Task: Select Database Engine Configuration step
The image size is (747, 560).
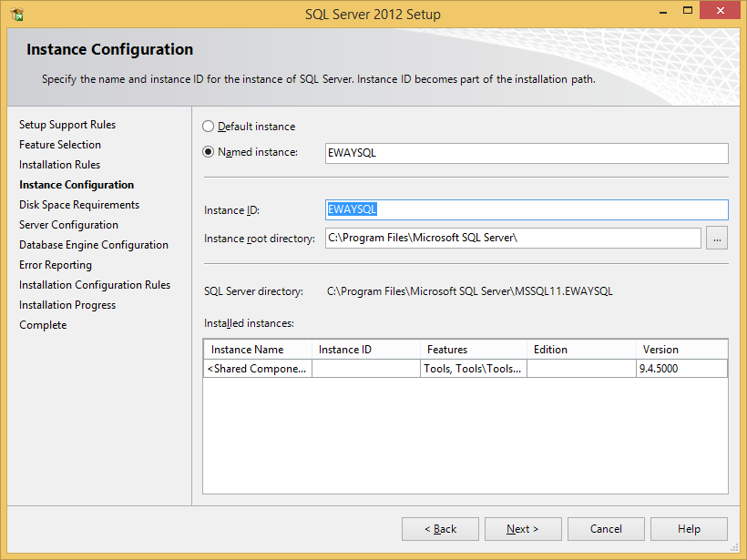Action: coord(94,245)
